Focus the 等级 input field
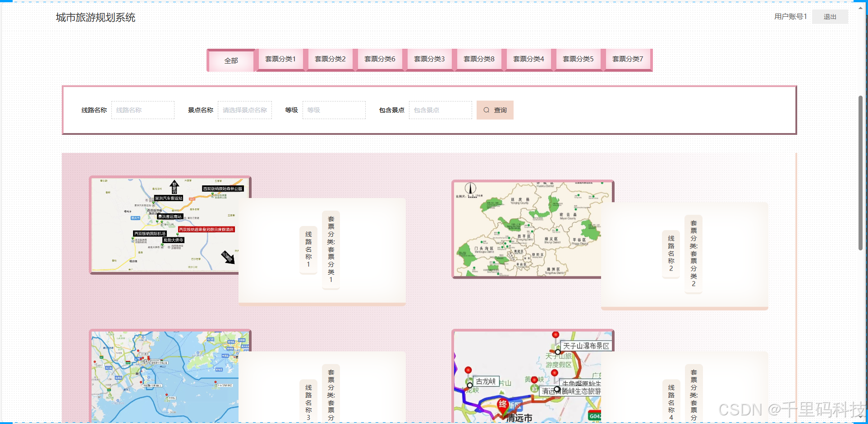 point(334,110)
